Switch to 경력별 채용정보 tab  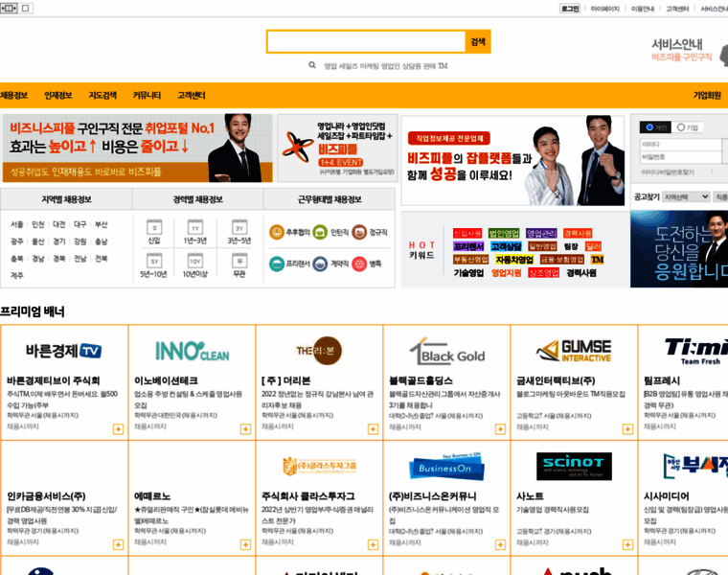click(197, 199)
